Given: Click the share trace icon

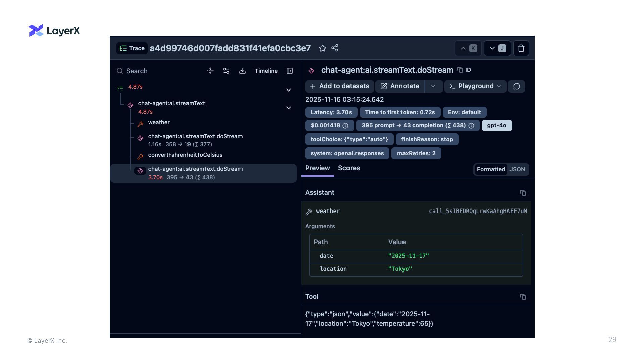Looking at the screenshot, I should pos(335,48).
